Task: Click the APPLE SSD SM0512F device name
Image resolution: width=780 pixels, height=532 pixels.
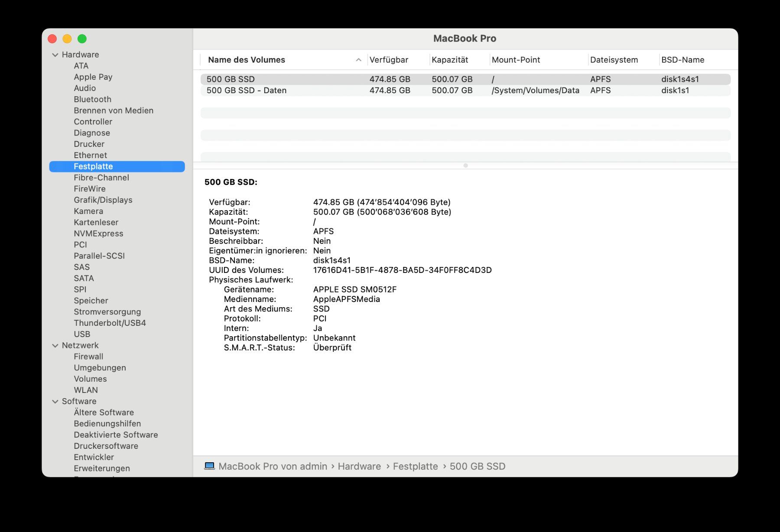Action: point(355,289)
